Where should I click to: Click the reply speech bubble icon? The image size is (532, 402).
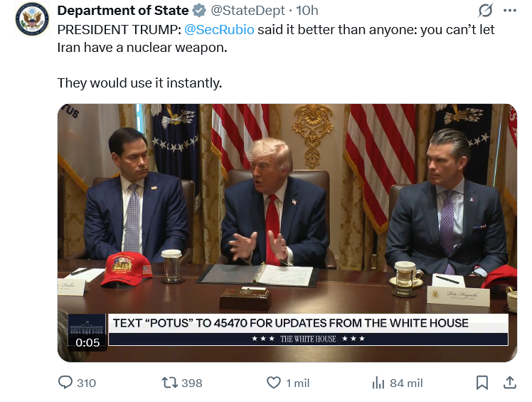coord(65,382)
